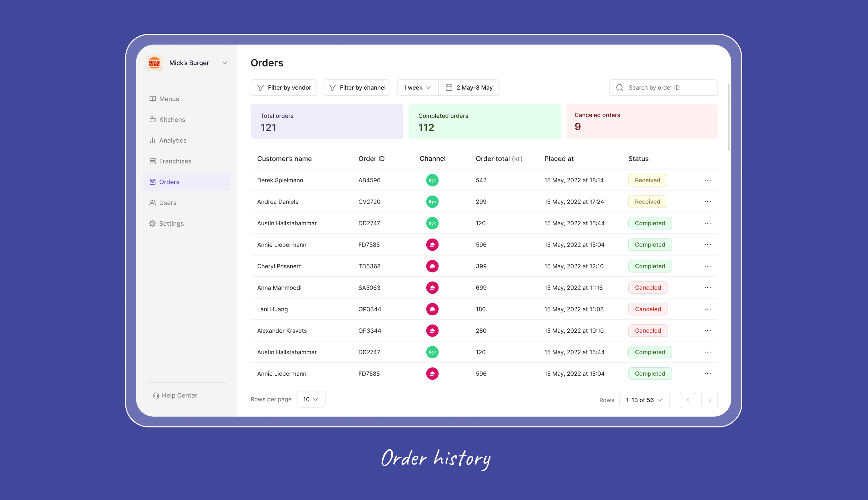Screen dimensions: 868x500
Task: Open the Analytics section
Action: [x=186, y=141]
